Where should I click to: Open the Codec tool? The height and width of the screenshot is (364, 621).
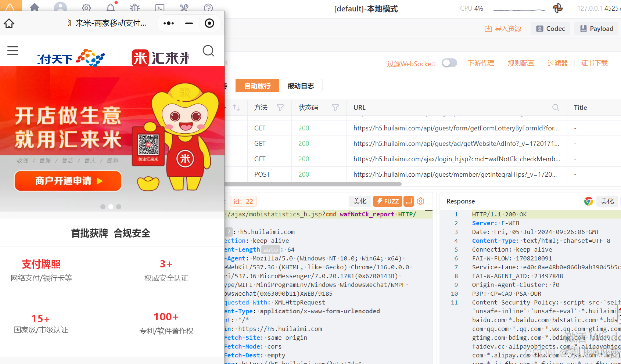coord(550,29)
